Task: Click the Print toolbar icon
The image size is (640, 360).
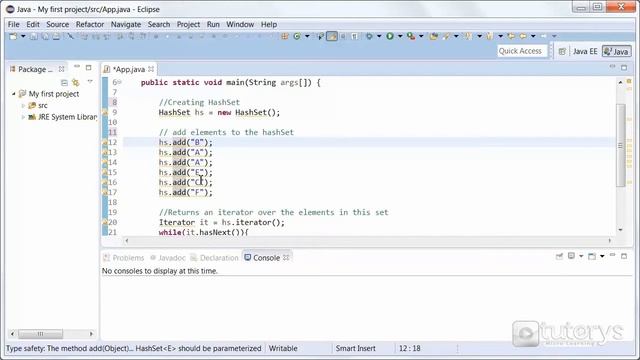Action: coord(56,36)
